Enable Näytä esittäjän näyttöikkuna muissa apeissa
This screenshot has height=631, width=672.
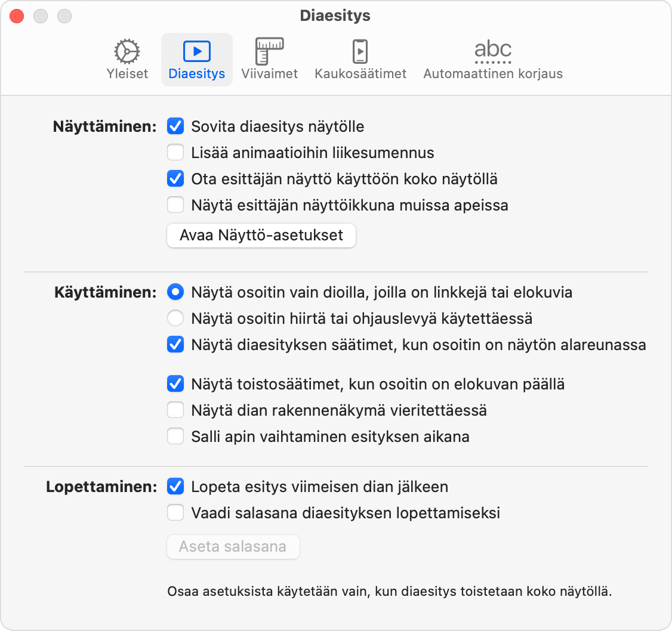pyautogui.click(x=175, y=205)
